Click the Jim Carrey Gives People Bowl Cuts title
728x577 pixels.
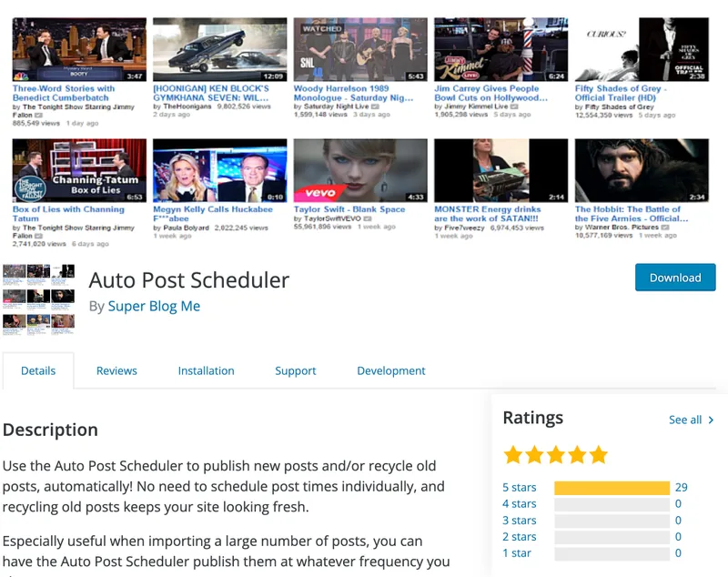click(x=490, y=93)
